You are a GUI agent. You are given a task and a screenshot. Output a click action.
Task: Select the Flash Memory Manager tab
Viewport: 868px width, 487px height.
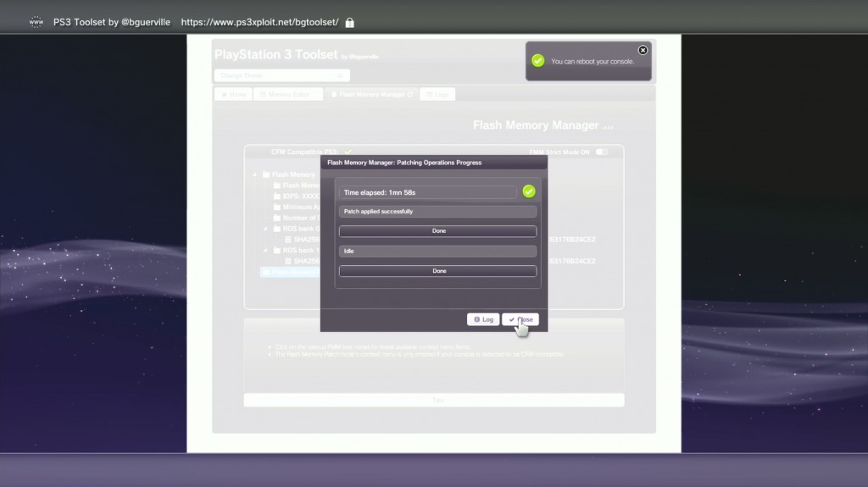[x=371, y=95]
